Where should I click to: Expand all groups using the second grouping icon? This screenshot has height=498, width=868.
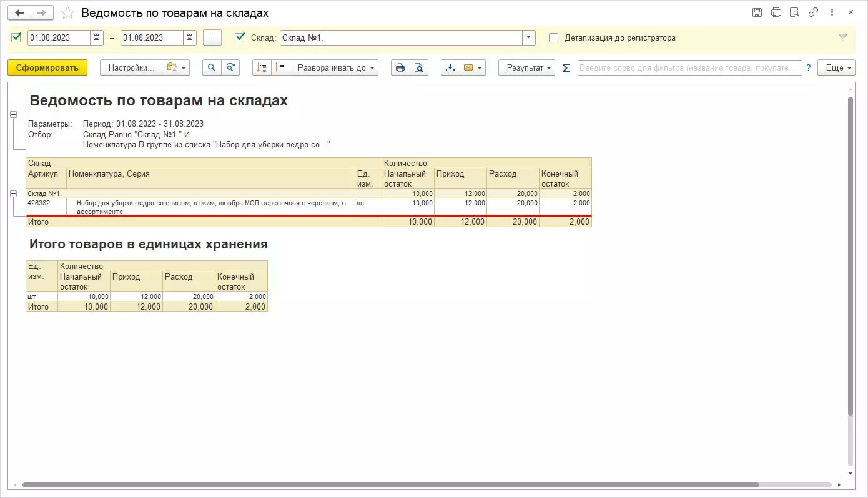pos(280,67)
